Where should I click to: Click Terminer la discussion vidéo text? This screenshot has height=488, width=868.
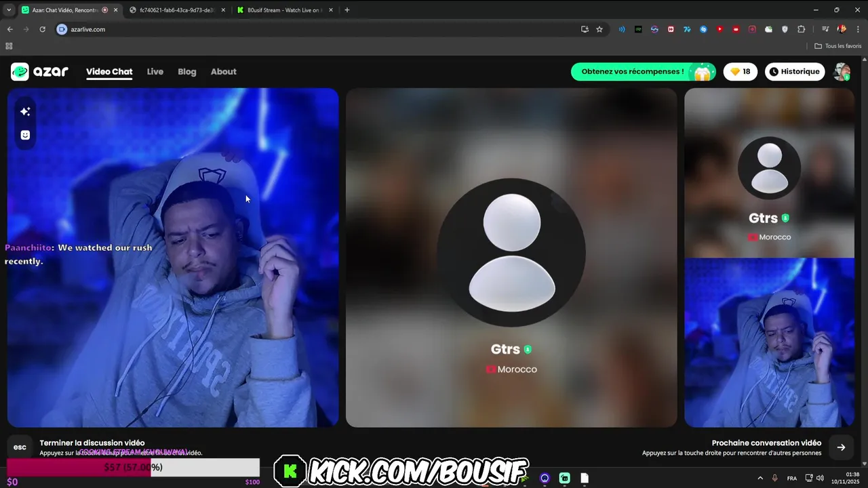(92, 443)
